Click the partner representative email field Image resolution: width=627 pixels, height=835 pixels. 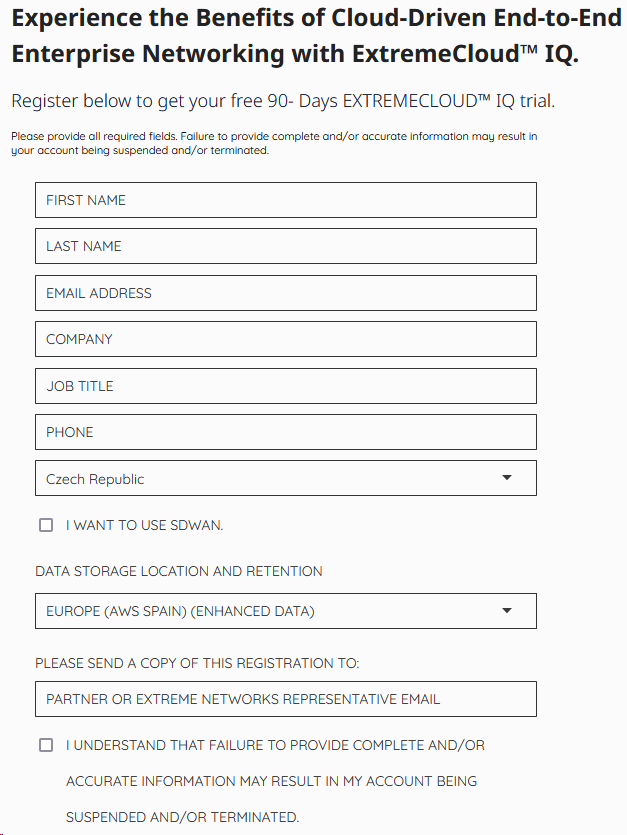click(286, 699)
